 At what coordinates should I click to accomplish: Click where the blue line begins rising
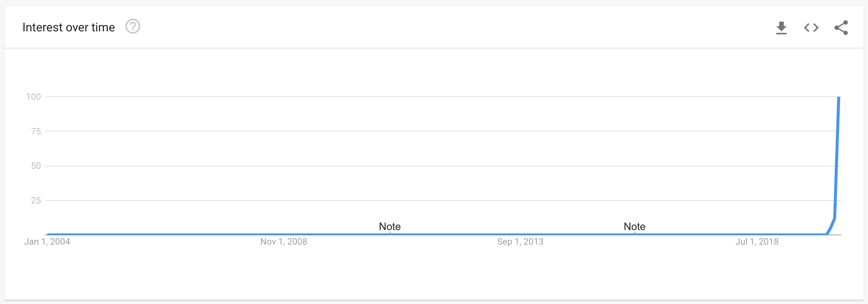pos(827,234)
